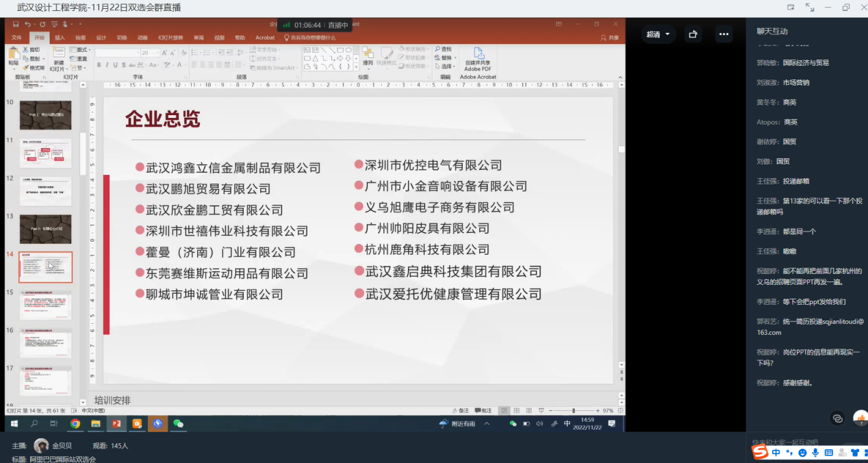Viewport: 868px width, 463px height.
Task: Click the Chrome icon in the taskbar
Action: click(x=75, y=424)
